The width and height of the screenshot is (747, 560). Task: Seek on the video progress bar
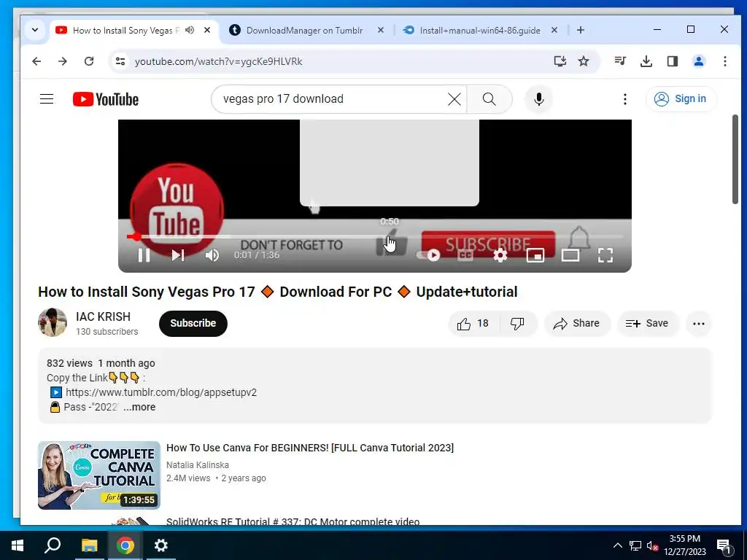[375, 236]
